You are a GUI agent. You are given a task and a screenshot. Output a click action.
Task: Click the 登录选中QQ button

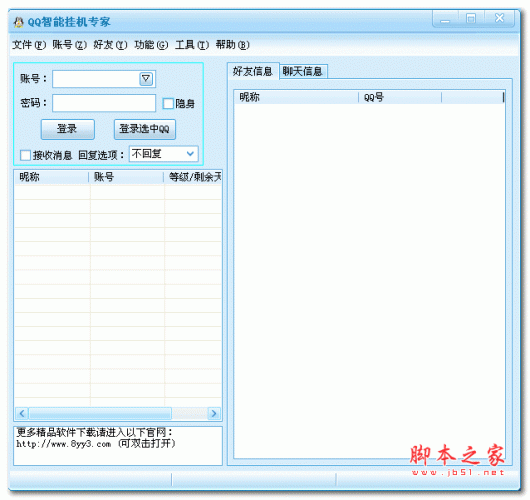click(145, 129)
